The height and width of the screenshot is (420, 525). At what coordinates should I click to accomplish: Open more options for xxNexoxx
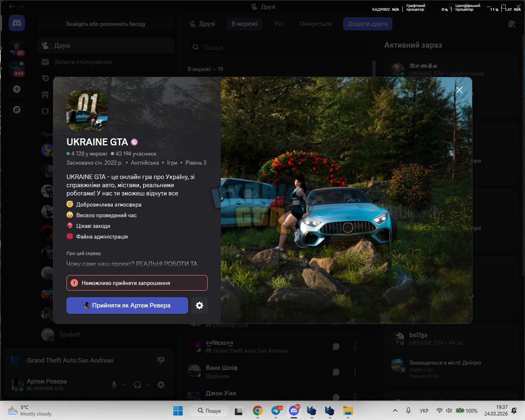coord(355,347)
